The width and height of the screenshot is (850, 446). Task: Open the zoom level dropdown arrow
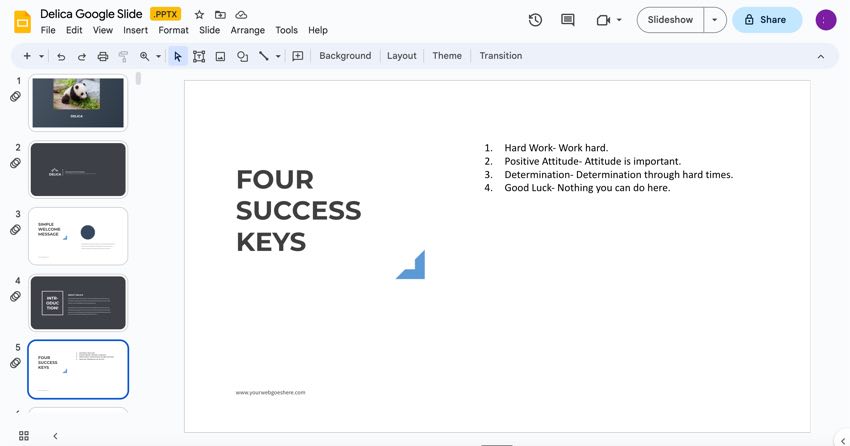pos(158,56)
